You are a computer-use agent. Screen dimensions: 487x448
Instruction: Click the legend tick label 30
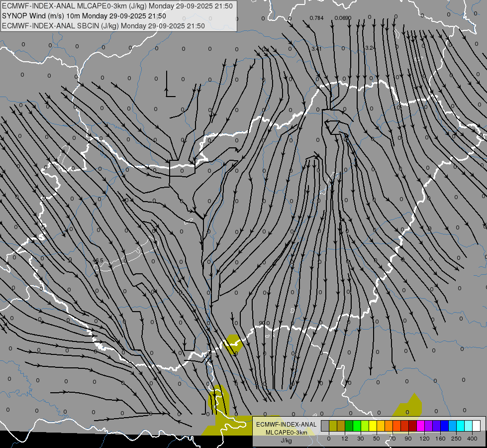click(361, 439)
